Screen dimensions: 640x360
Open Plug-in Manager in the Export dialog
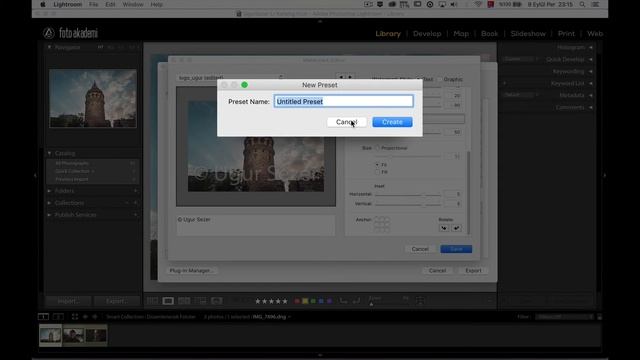coord(191,271)
